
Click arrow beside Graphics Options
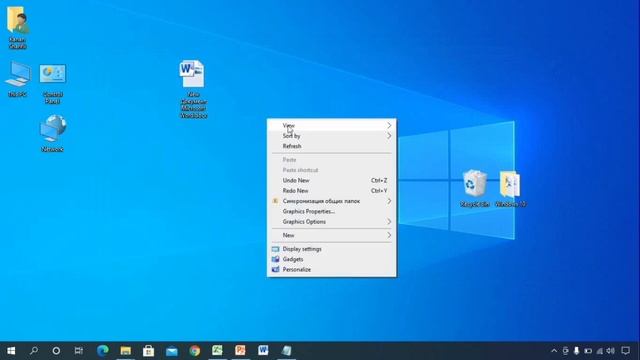[389, 222]
